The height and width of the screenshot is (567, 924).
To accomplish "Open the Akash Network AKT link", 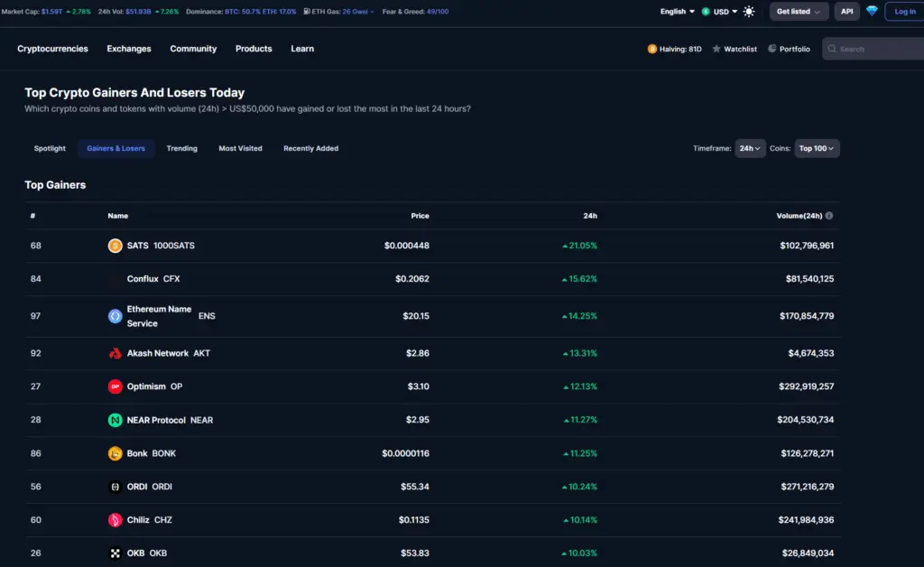I will [169, 354].
